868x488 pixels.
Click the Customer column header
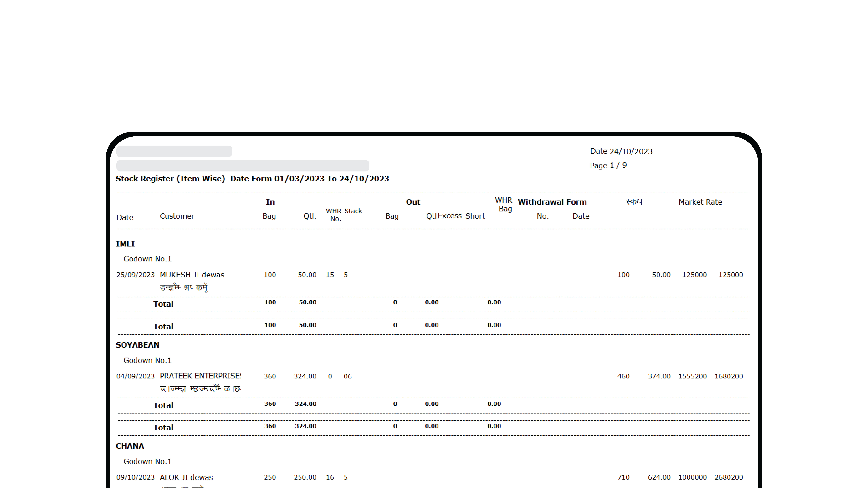[x=177, y=216]
